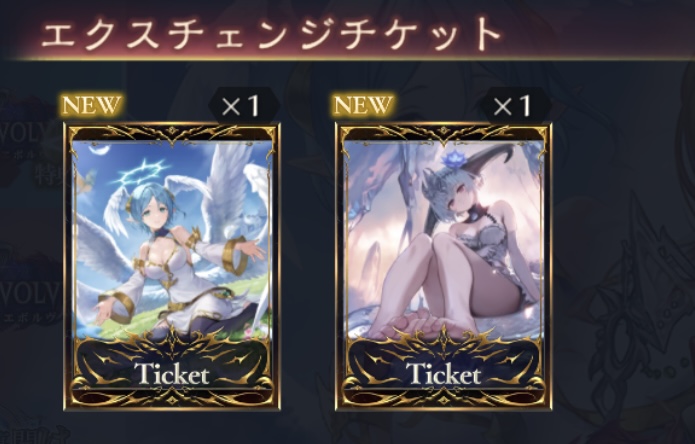Tap the ×1 quantity counter on the horned girl ticket
This screenshot has width=695, height=444.
(515, 106)
